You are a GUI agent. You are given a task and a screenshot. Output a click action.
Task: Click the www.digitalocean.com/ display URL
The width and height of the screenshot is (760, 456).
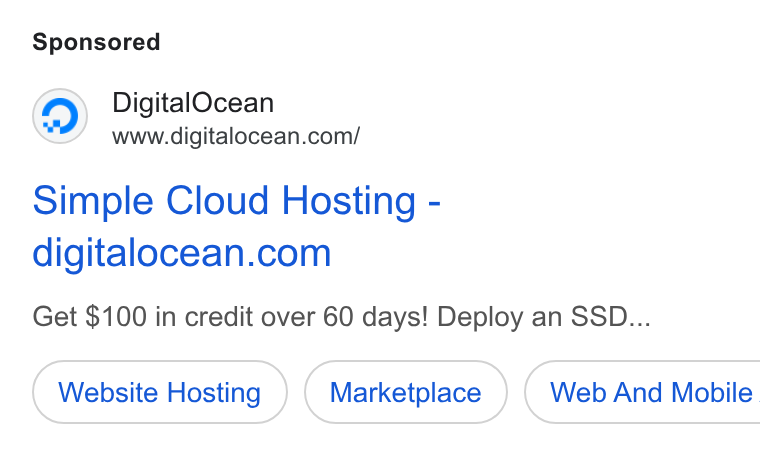236,137
